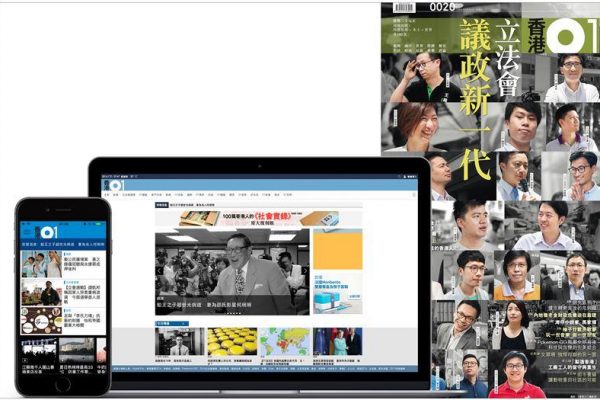The width and height of the screenshot is (600, 400).
Task: Tap the HK01 logo in the phone app header
Action: (47, 232)
